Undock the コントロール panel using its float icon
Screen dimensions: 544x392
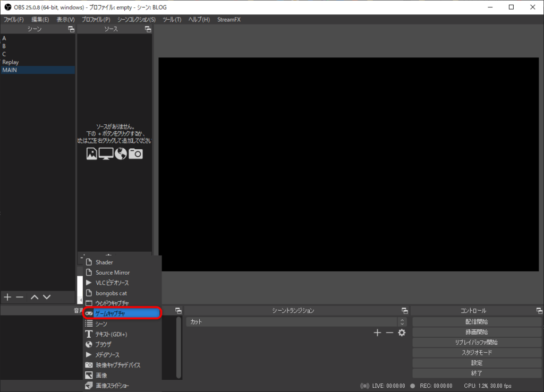click(539, 311)
